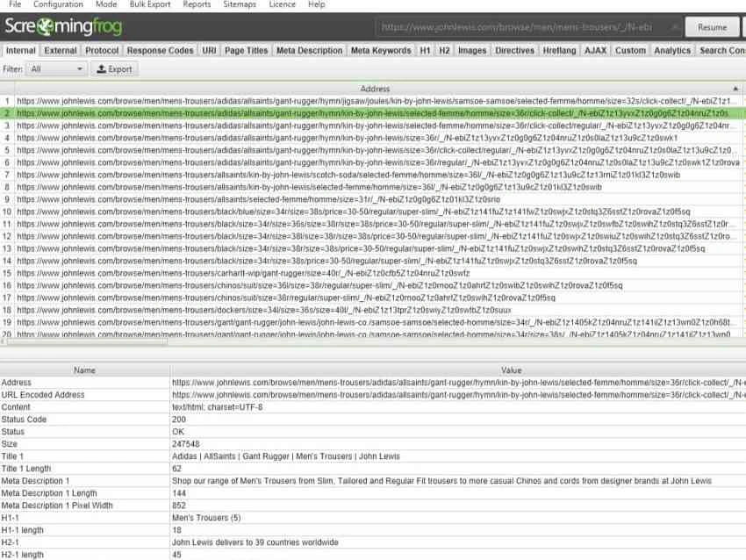Click the Name column header in details panel
The height and width of the screenshot is (560, 746).
point(84,370)
